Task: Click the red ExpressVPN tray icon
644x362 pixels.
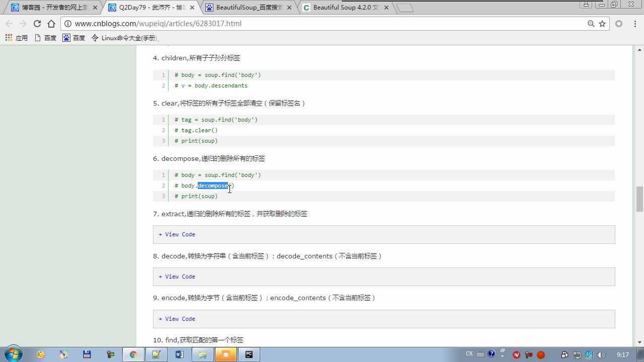Action: pos(517,354)
